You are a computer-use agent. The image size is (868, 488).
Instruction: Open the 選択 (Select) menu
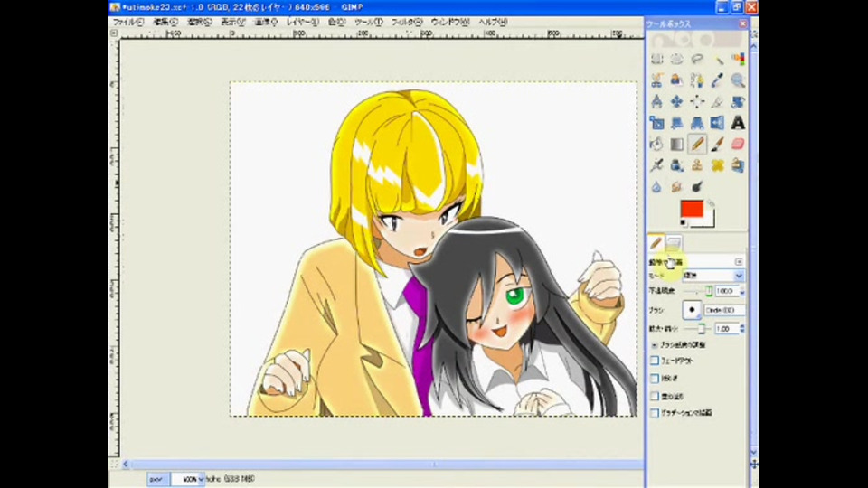199,22
